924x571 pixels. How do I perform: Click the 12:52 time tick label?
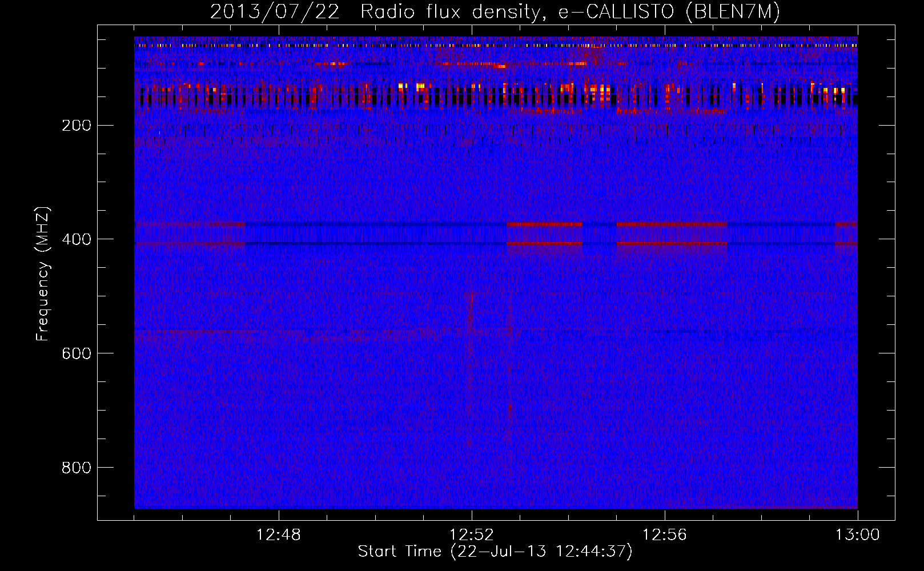472,535
